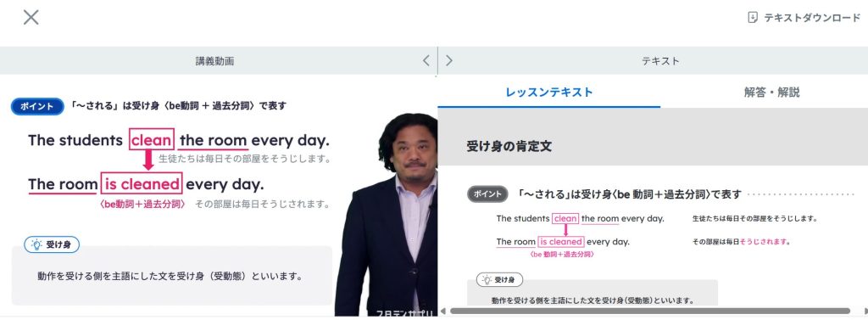Click 〈be動詞＋過去分詞〉 label in video slide

[142, 204]
